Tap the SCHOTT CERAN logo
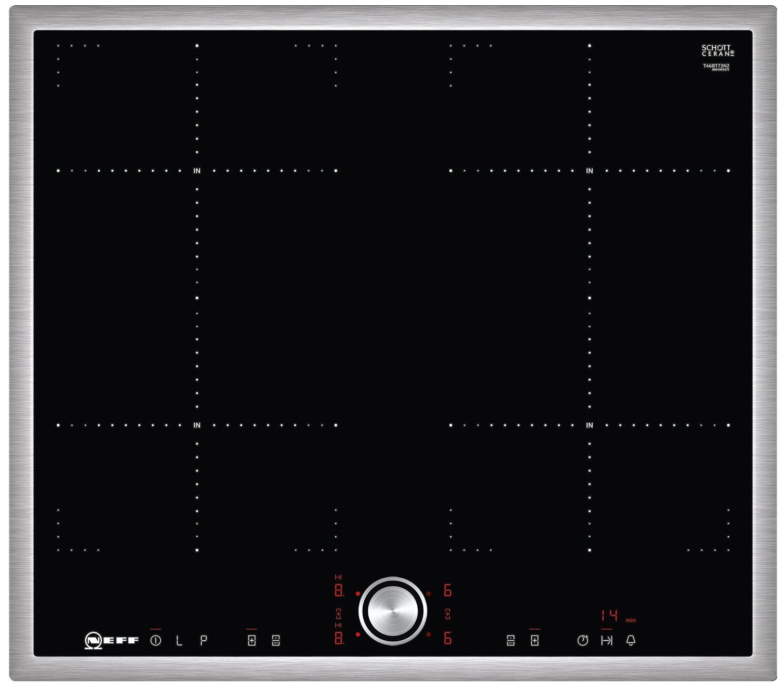This screenshot has height=687, width=784. pyautogui.click(x=717, y=50)
